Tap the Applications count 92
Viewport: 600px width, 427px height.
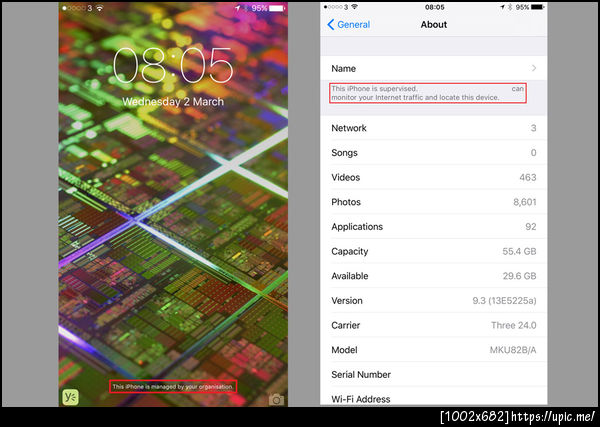tap(531, 227)
